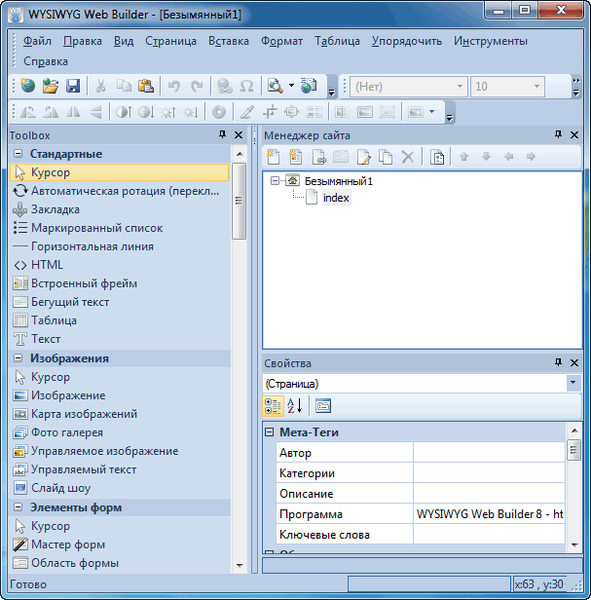Open the Правка menu
Image resolution: width=591 pixels, height=600 pixels.
click(83, 41)
